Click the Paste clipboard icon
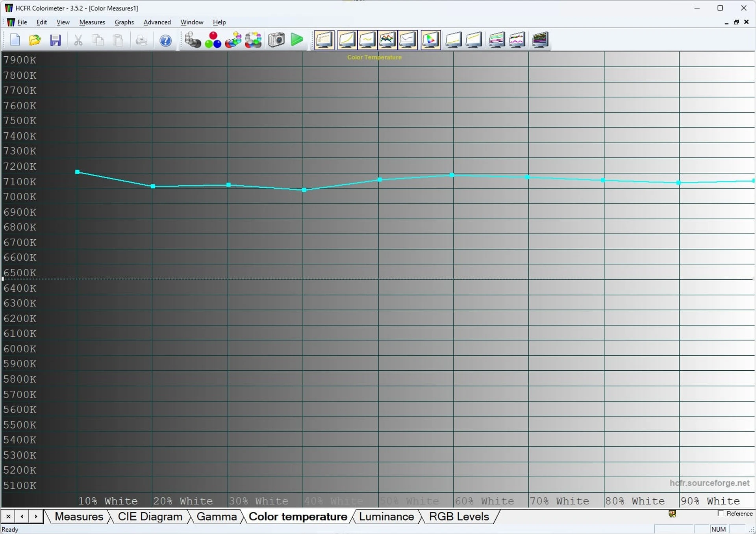 point(118,40)
